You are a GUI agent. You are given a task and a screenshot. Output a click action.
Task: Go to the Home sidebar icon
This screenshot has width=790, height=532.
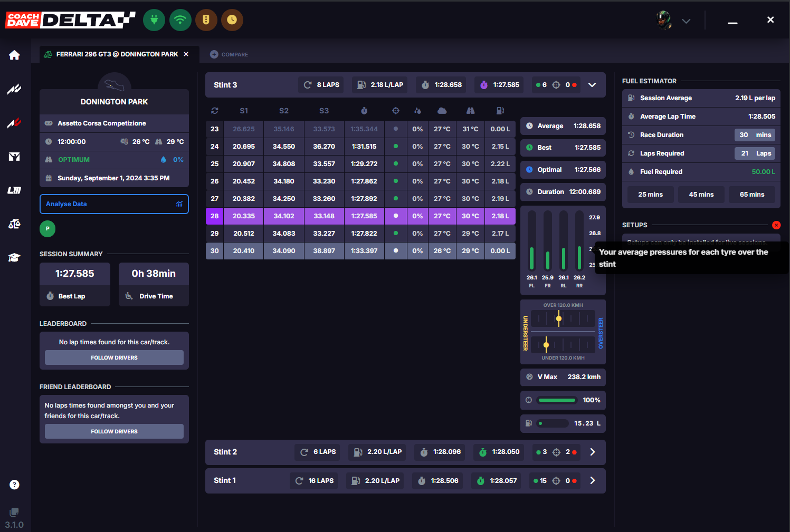[x=14, y=55]
